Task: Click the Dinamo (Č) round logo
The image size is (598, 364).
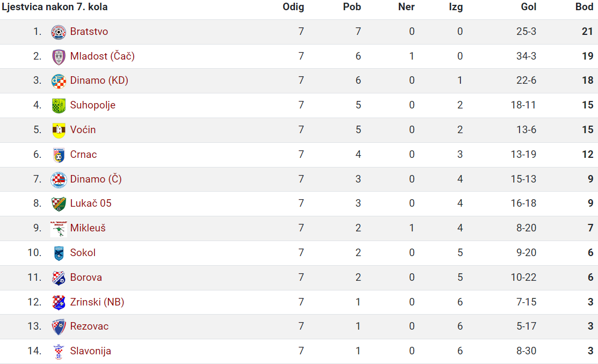Action: click(x=59, y=180)
